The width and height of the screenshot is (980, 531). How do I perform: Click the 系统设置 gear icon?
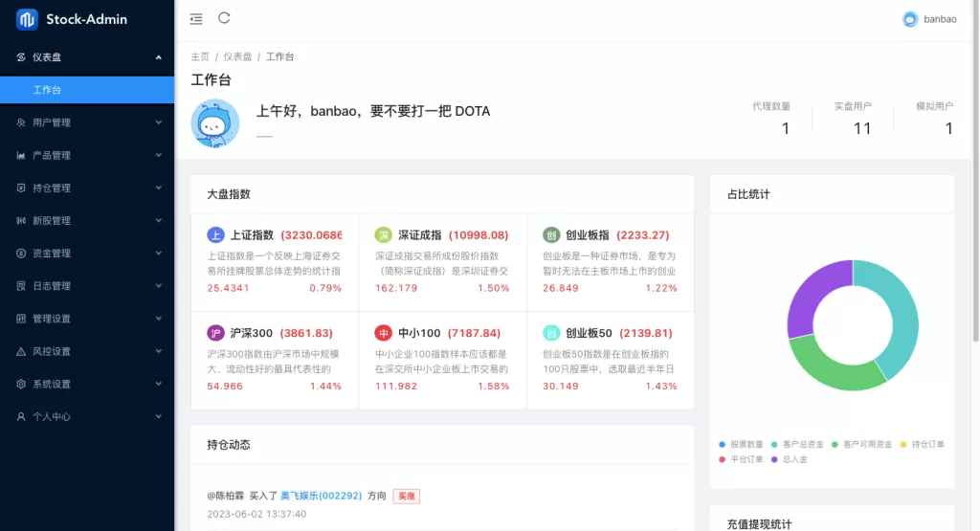(x=21, y=384)
